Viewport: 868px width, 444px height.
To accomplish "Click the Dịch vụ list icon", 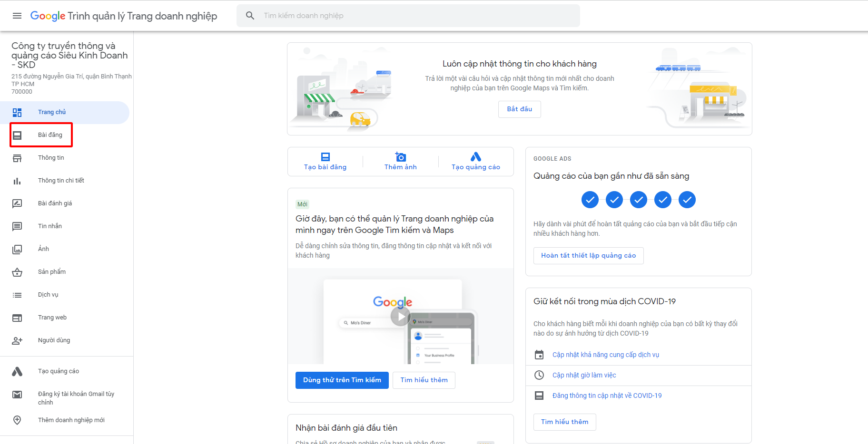I will [17, 295].
